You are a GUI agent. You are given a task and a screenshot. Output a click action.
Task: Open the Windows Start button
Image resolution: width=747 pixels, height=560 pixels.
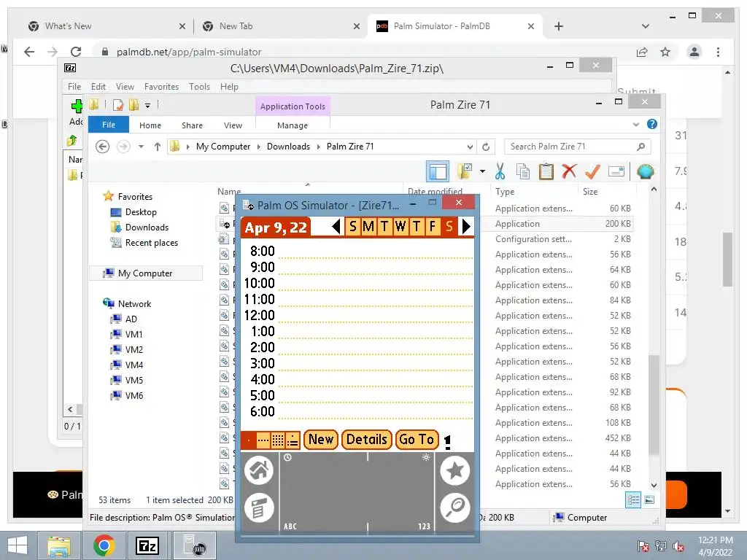(18, 545)
